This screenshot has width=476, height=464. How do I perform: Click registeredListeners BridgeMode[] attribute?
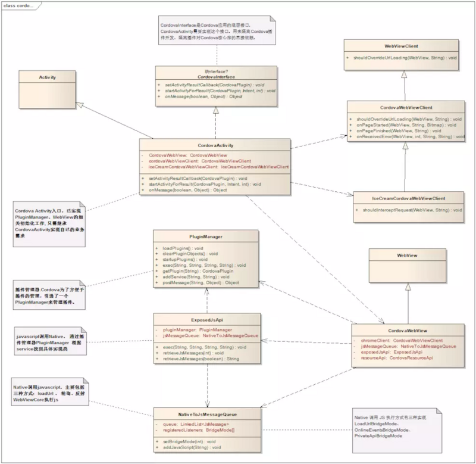199,430
